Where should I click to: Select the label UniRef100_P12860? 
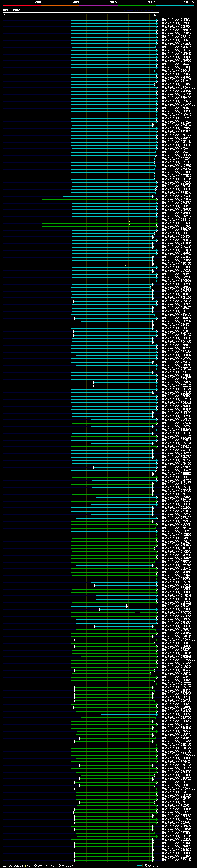[177, 260]
